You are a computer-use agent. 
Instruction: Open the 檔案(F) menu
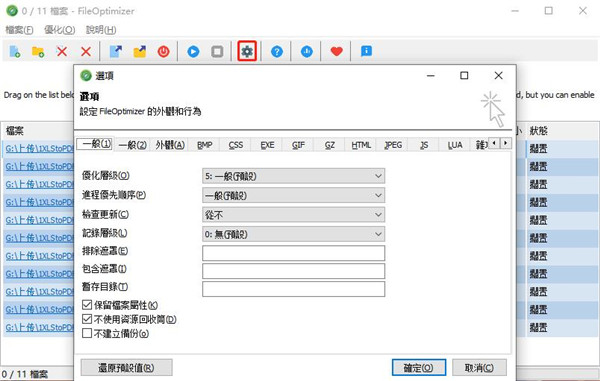(x=19, y=30)
